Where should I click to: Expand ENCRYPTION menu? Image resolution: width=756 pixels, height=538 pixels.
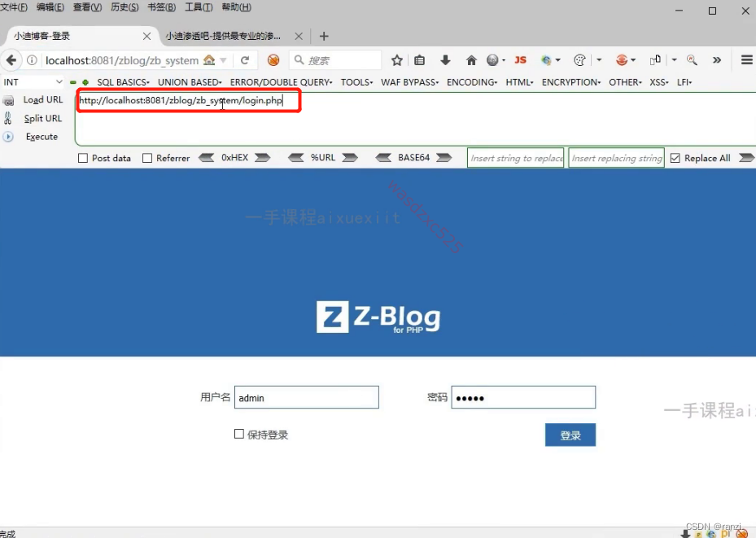571,82
